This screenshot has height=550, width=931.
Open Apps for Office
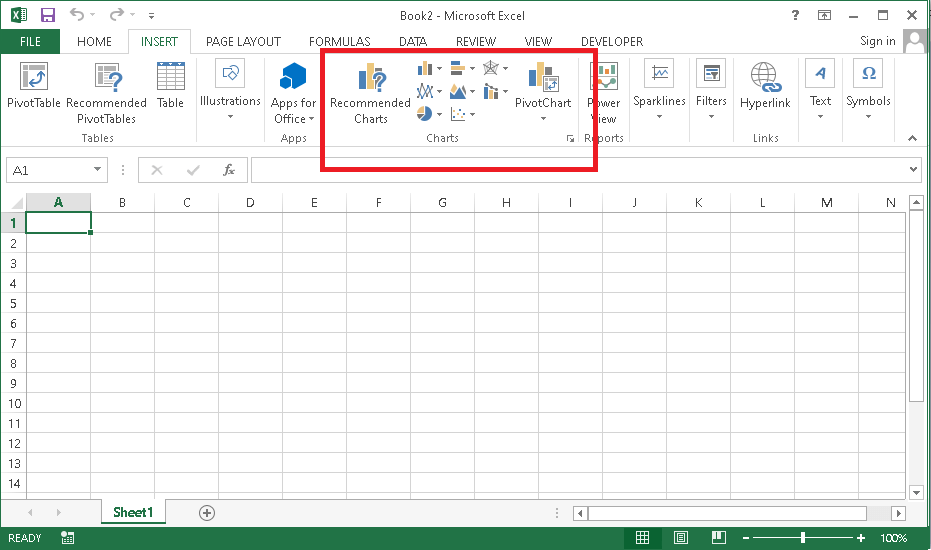tap(293, 94)
